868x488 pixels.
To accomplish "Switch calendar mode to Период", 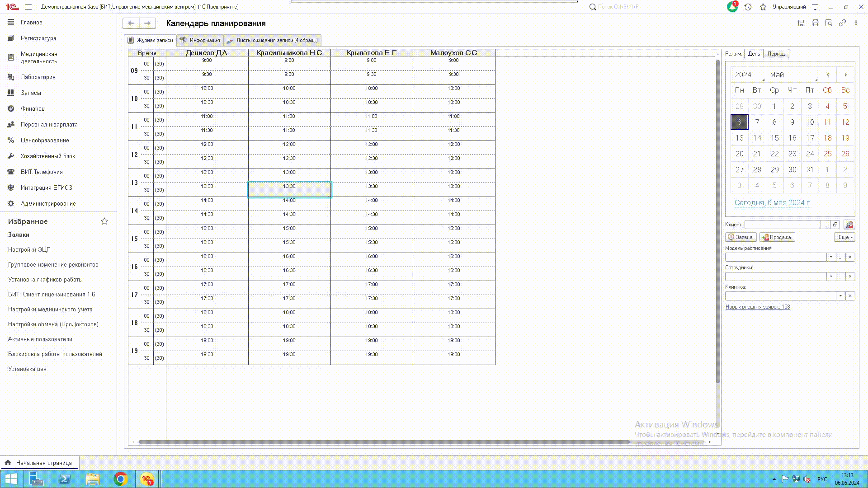I will coord(776,54).
